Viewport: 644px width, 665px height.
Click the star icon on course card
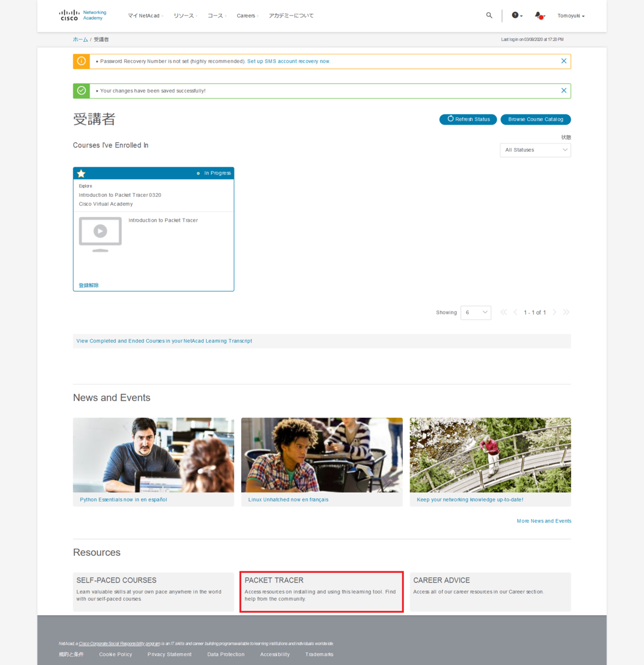click(x=81, y=173)
